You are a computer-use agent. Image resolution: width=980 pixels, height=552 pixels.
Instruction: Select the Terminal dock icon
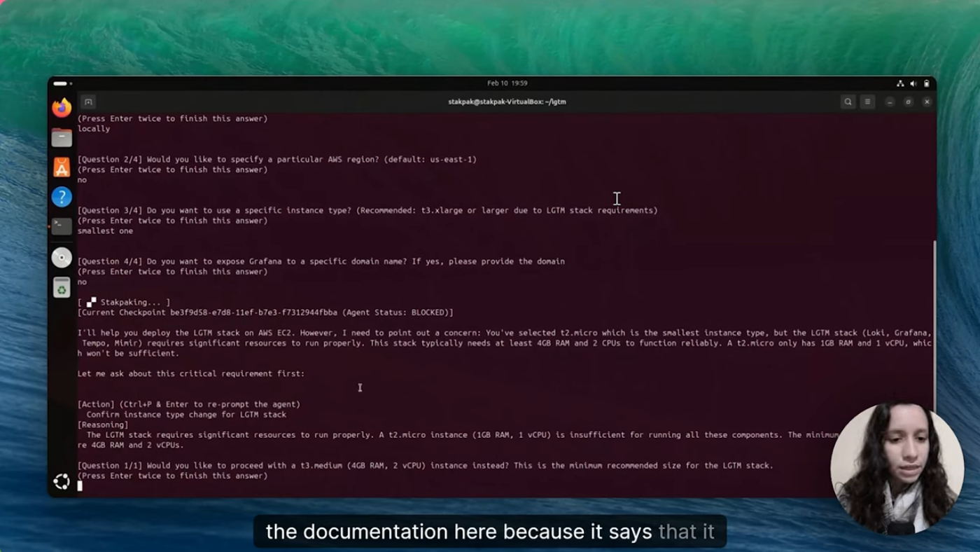click(x=62, y=226)
